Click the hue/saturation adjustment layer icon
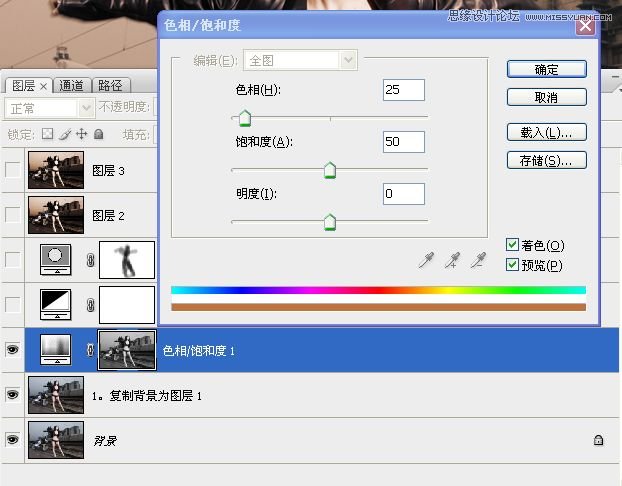 point(53,349)
